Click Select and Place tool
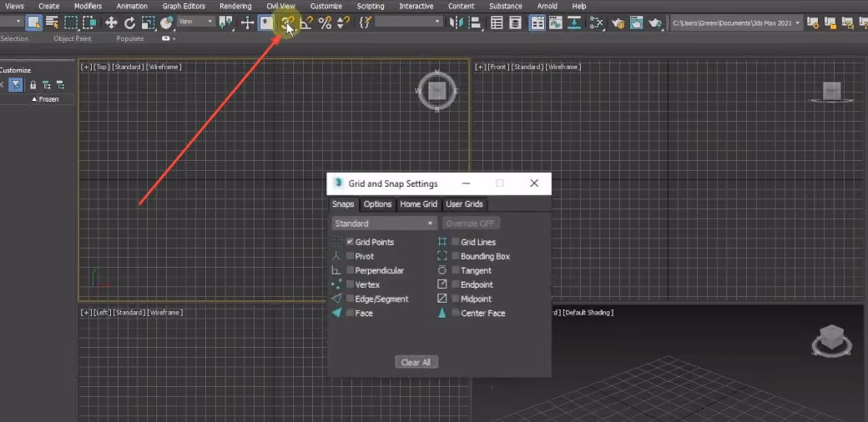Viewport: 868px width, 422px height. coord(167,23)
